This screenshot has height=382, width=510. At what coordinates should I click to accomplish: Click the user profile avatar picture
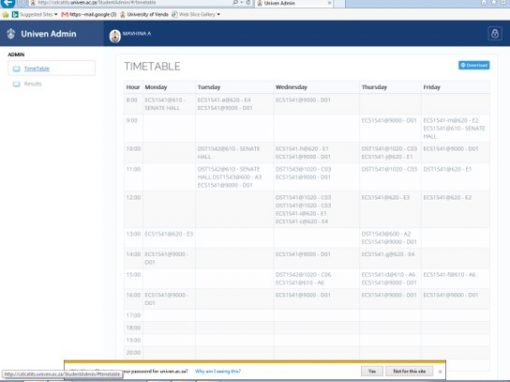tap(115, 36)
